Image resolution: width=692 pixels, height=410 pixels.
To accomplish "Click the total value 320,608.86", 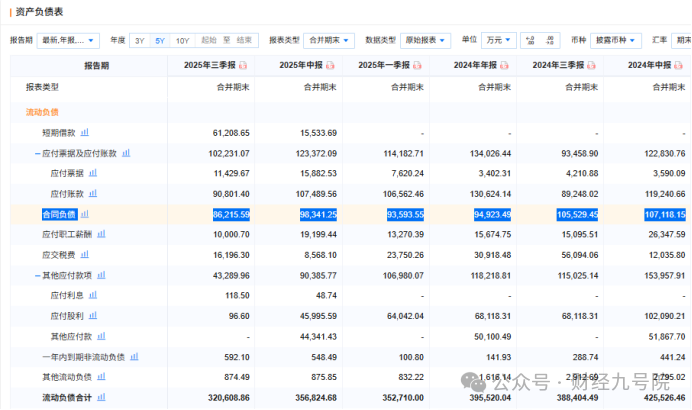I will (x=229, y=398).
